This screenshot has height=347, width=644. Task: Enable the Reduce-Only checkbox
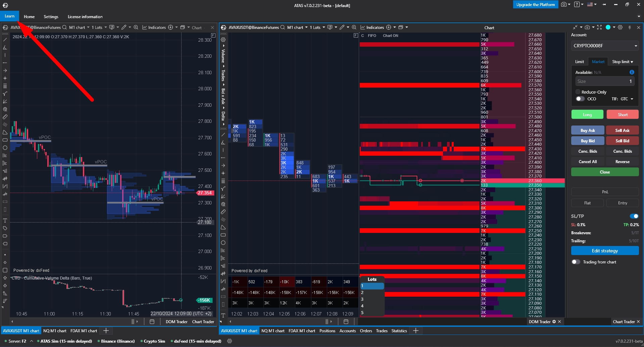(578, 92)
